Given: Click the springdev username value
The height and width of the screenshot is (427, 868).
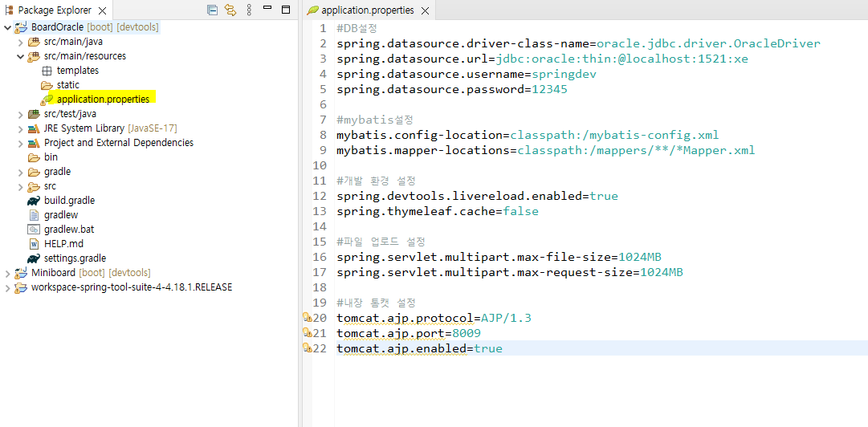Looking at the screenshot, I should (x=564, y=74).
